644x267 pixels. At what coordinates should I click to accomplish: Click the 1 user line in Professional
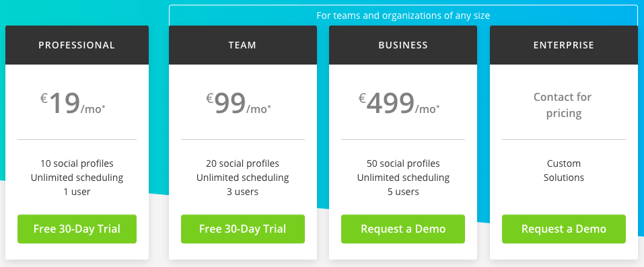coord(77,192)
